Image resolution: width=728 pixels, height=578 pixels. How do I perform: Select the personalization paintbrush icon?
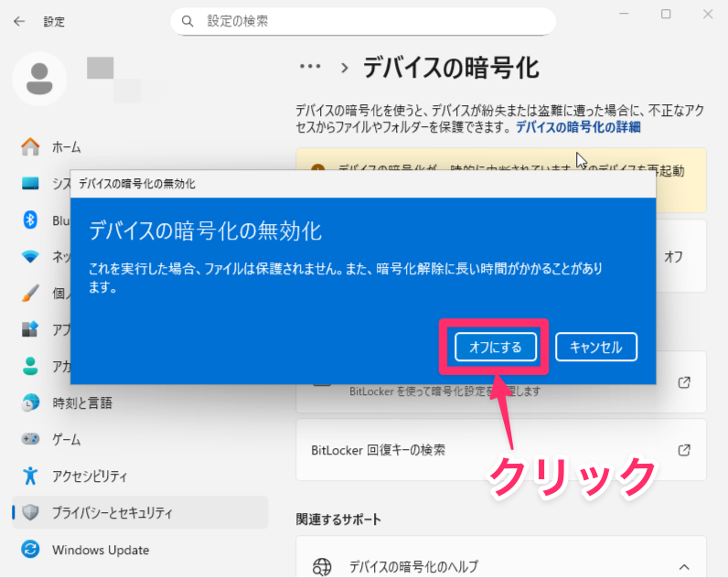coord(30,294)
